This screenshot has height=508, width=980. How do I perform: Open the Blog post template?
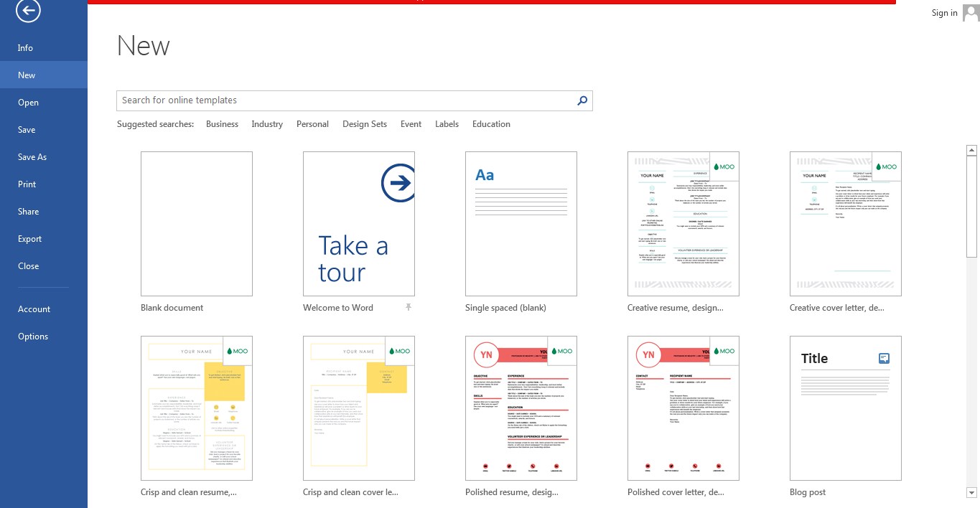point(845,408)
